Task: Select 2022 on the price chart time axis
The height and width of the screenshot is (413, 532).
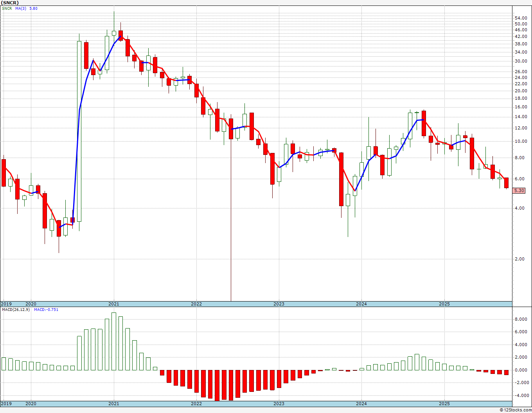Action: [196, 304]
